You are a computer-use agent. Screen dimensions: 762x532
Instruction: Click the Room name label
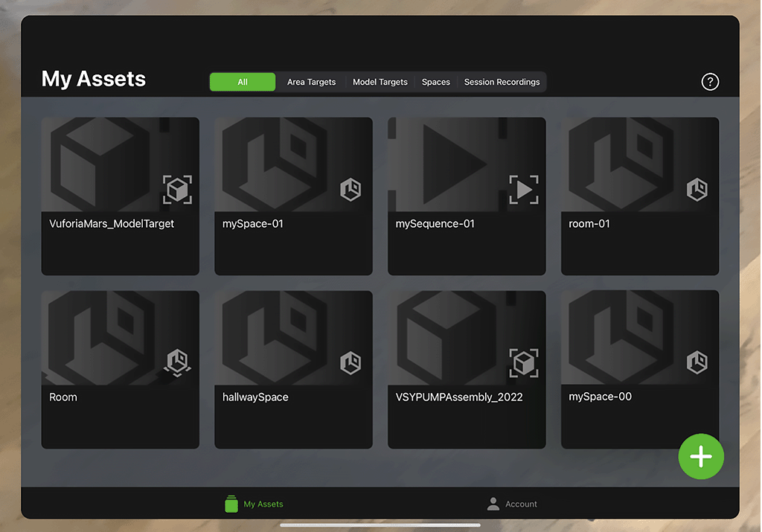(x=63, y=397)
